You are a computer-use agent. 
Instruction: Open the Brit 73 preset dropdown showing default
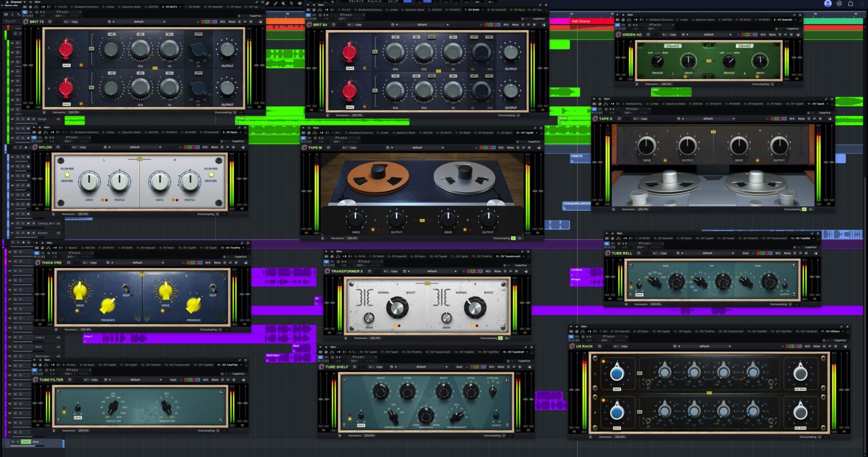(138, 21)
